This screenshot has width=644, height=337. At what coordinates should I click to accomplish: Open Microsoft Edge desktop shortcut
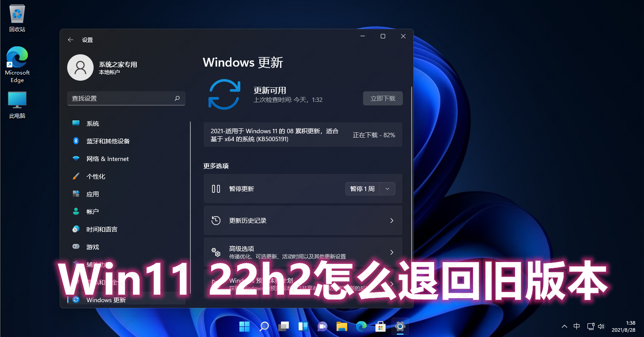pos(17,64)
